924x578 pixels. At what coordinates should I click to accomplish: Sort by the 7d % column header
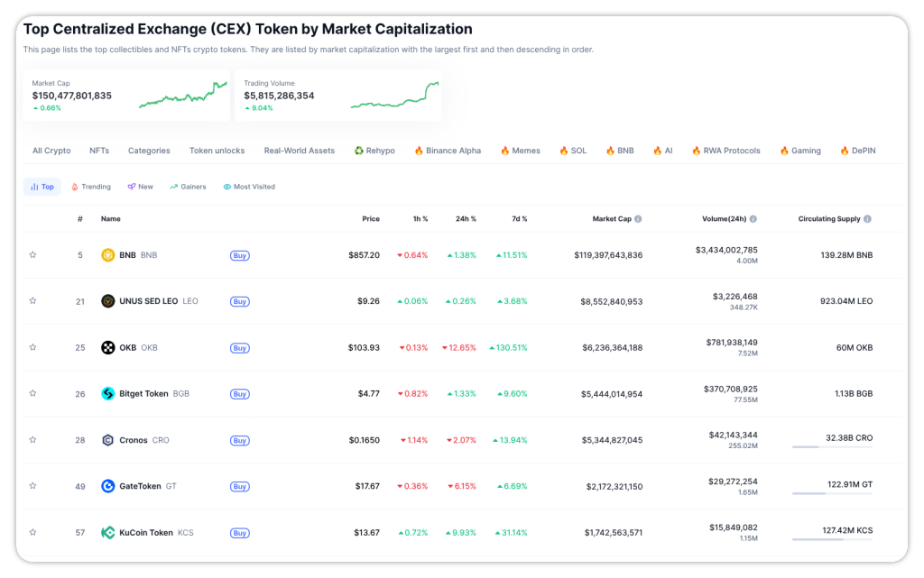[518, 219]
